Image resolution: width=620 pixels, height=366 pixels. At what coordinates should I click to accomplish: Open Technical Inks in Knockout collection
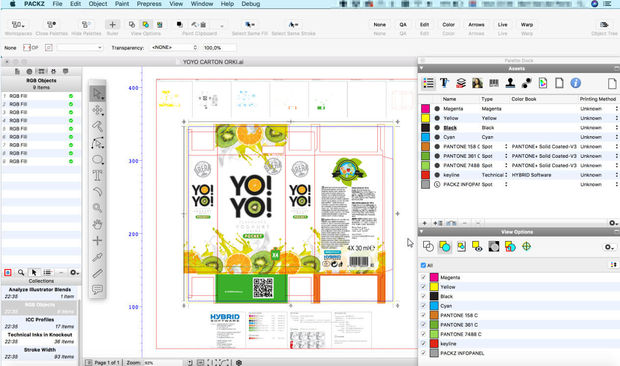click(40, 338)
